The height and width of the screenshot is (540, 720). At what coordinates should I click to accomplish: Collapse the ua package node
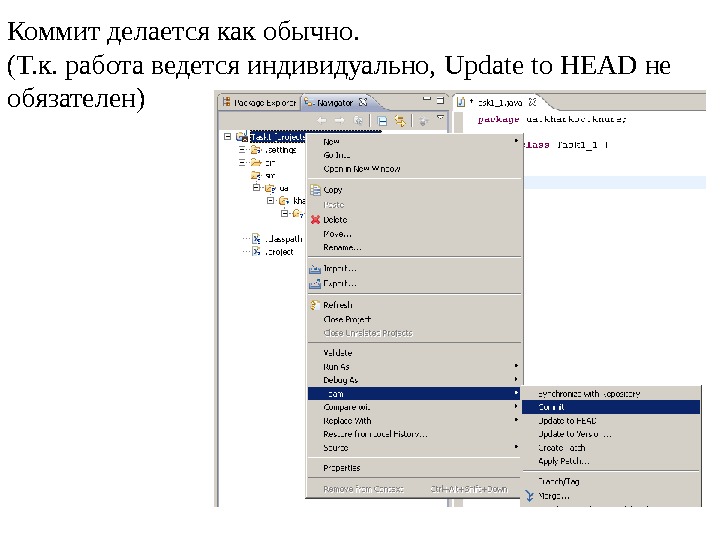[x=257, y=187]
